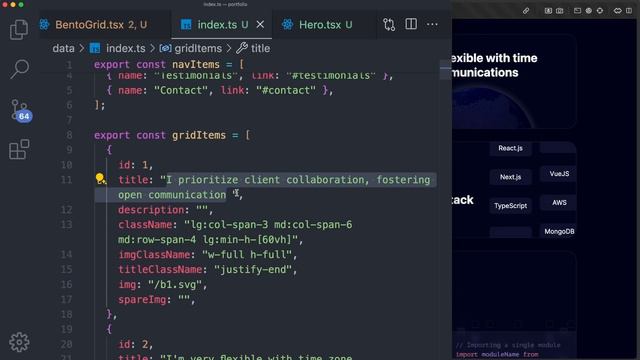The width and height of the screenshot is (640, 360).
Task: Open the gridItems breadcrumb dropdown
Action: coord(198,48)
